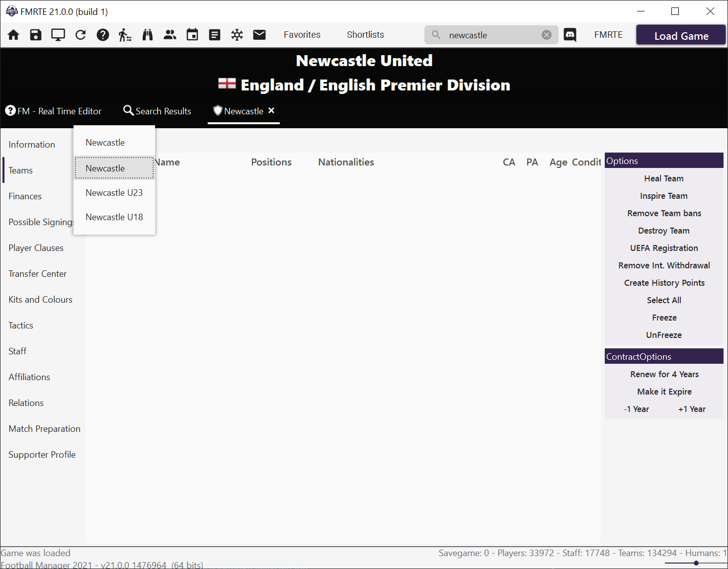This screenshot has width=728, height=569.
Task: Click the newcastle search input field
Action: [x=491, y=35]
